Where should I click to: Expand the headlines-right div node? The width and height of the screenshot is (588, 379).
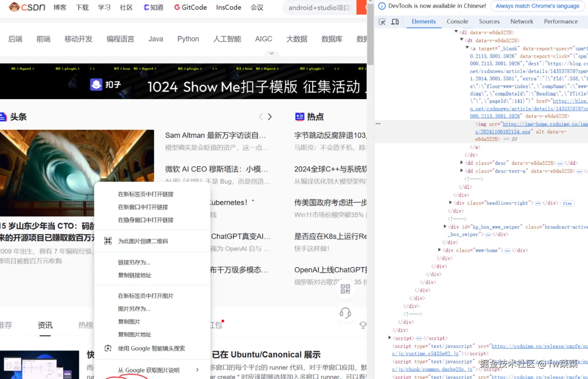click(x=451, y=203)
